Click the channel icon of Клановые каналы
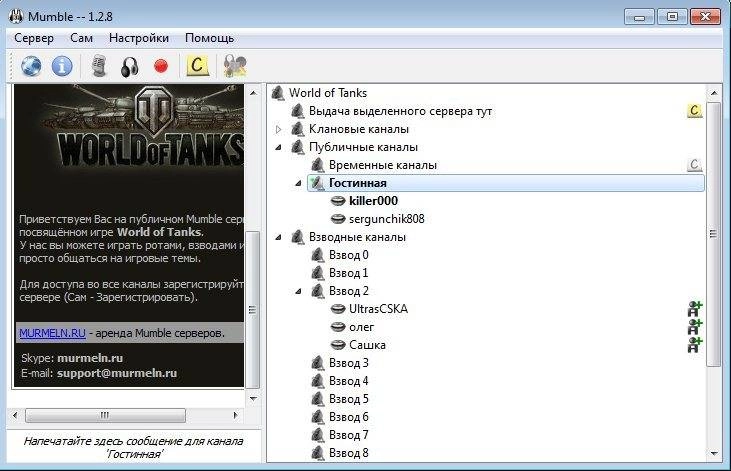Viewport: 731px width, 471px height. [297, 129]
